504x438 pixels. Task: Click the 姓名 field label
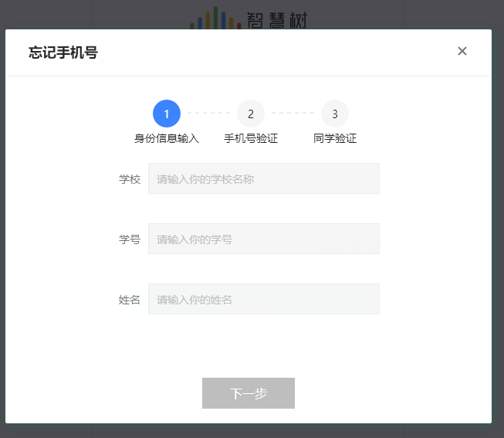pos(129,300)
